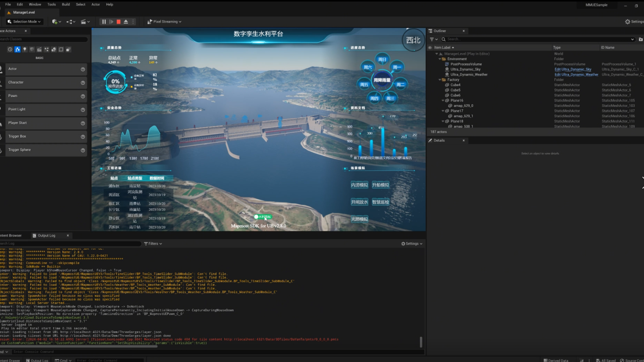644x362 pixels.
Task: Select the Lights category bulb icon
Action: (x=24, y=49)
